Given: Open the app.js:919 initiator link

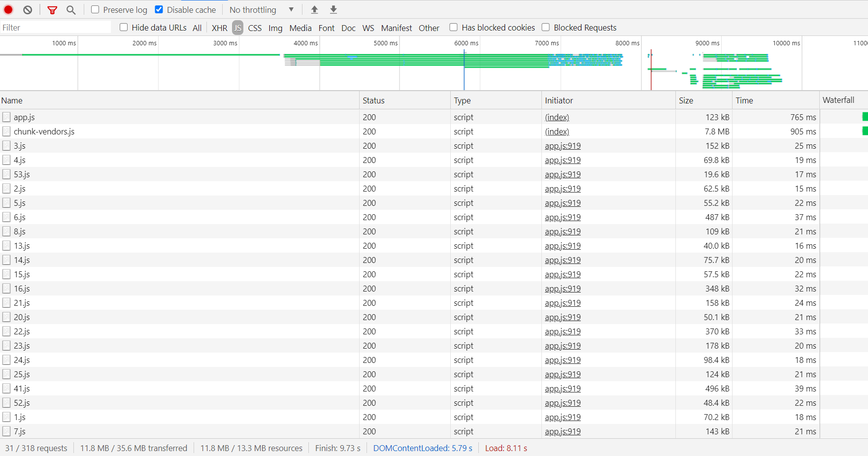Looking at the screenshot, I should pos(562,146).
